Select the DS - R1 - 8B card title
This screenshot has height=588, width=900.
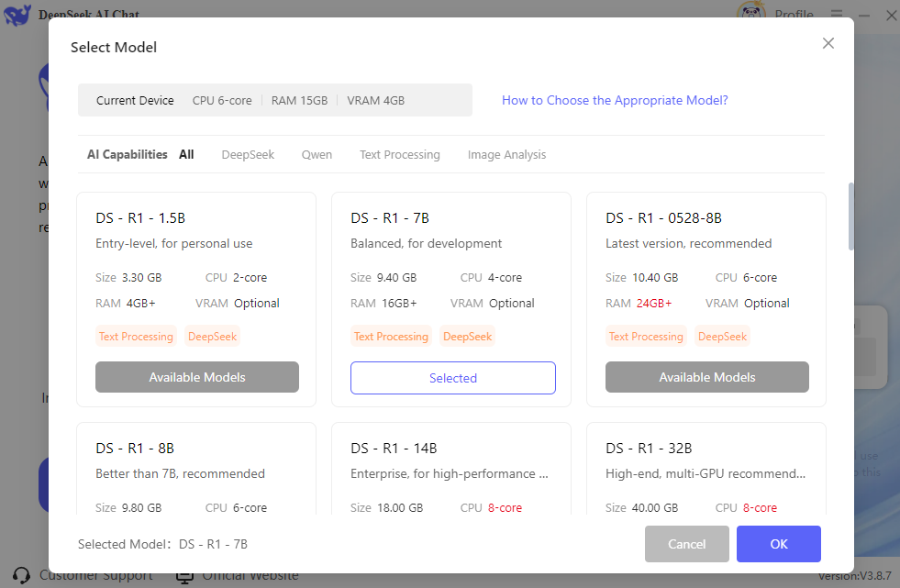pos(135,448)
